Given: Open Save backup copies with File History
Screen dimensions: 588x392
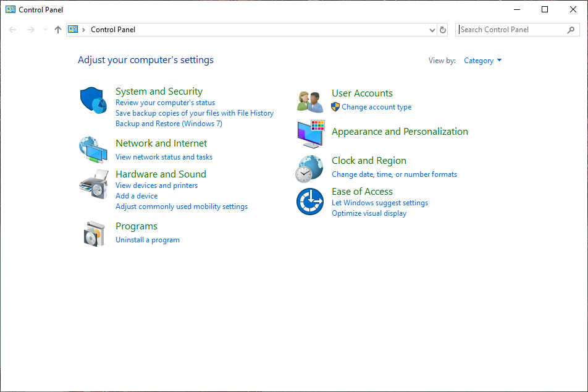Looking at the screenshot, I should click(x=195, y=113).
